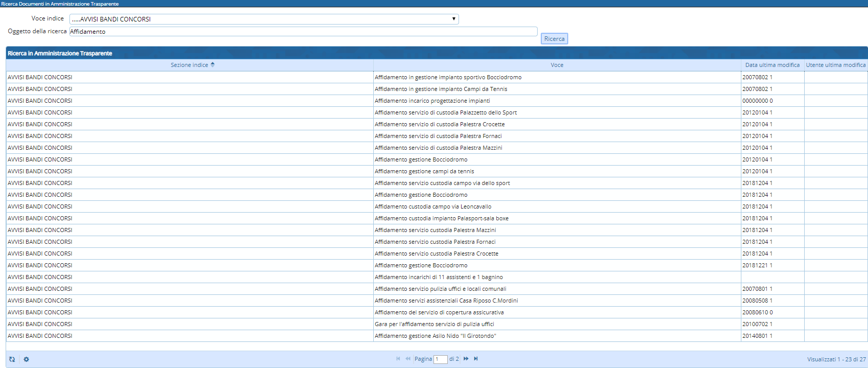The width and height of the screenshot is (868, 368).
Task: Go to the next results page
Action: click(466, 359)
